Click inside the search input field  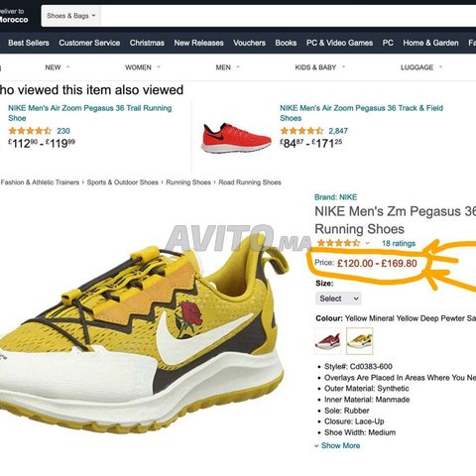click(289, 16)
